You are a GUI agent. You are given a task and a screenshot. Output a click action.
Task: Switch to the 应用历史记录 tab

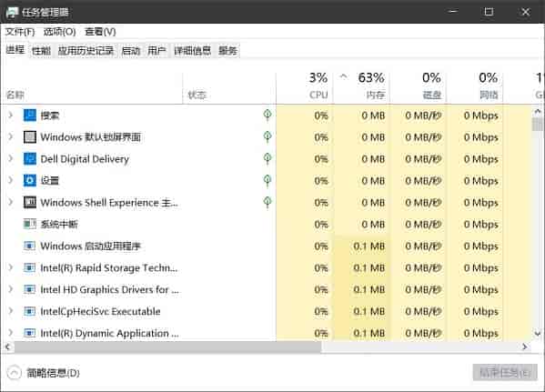click(86, 51)
